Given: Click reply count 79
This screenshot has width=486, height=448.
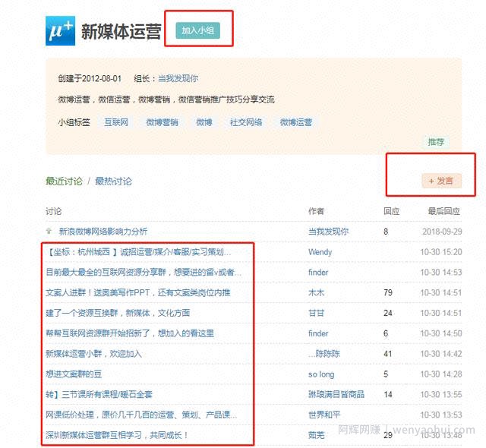Looking at the screenshot, I should 388,293.
